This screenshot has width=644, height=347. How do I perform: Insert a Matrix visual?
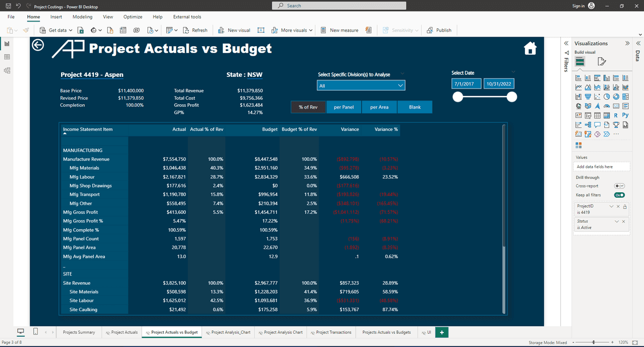point(607,114)
